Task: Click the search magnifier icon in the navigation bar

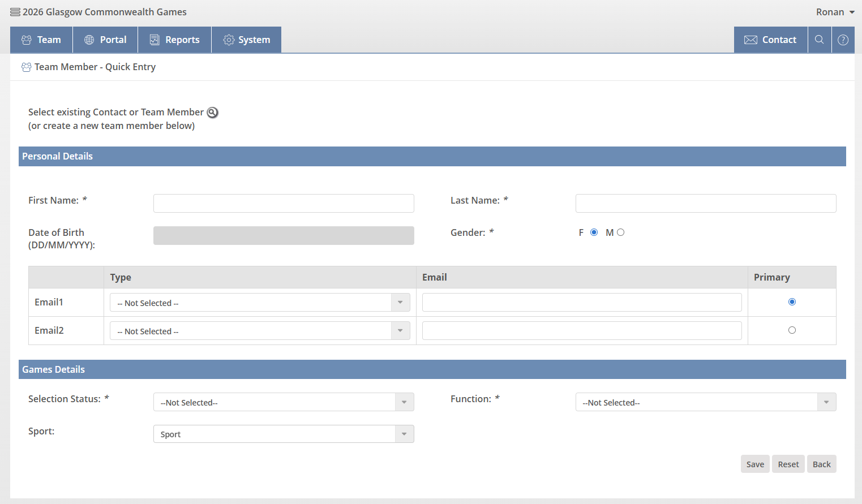Action: (x=819, y=40)
